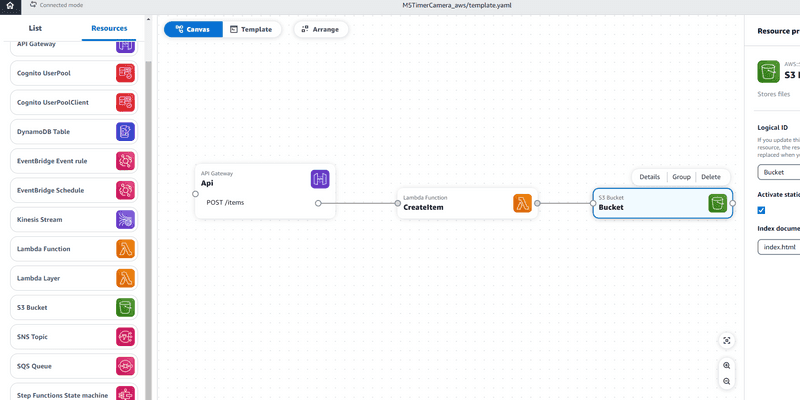Select the EventBridge Schedule icon

point(126,190)
